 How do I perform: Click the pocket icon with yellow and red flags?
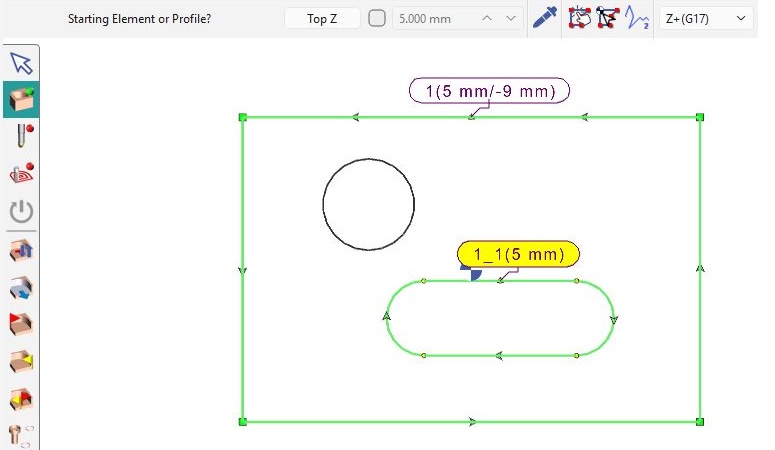21,399
